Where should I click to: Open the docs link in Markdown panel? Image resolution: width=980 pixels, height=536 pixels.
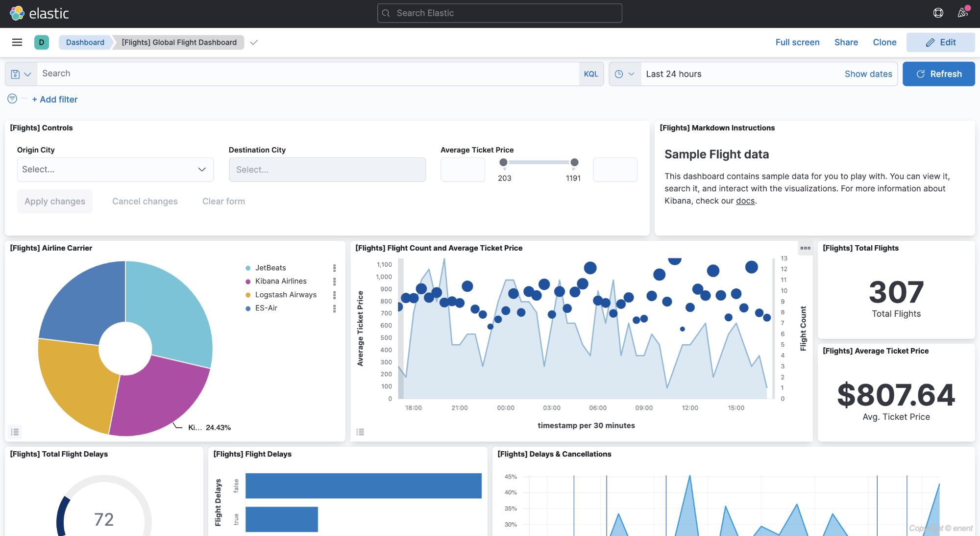pyautogui.click(x=745, y=201)
